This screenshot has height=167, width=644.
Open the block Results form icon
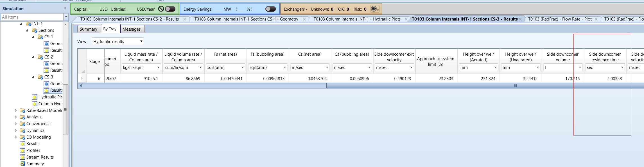(22, 144)
